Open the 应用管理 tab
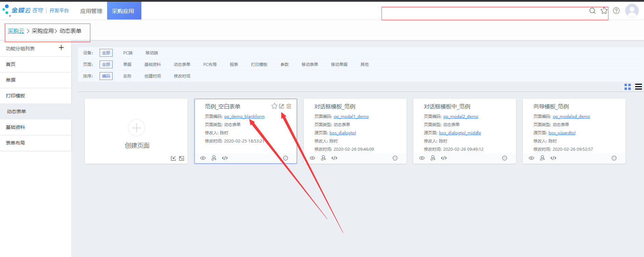Image resolution: width=644 pixels, height=257 pixels. click(x=91, y=11)
